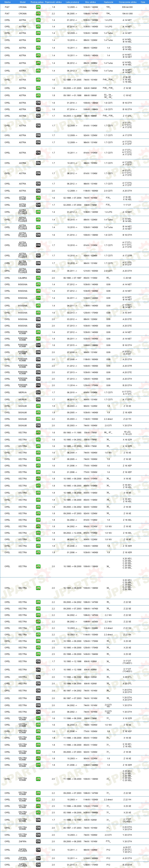Image resolution: width=149 pixels, height=868 pixels.
Task: Click petrol icon for Astra Sports Tourer 1.4 LPG
Action: click(x=38, y=212)
